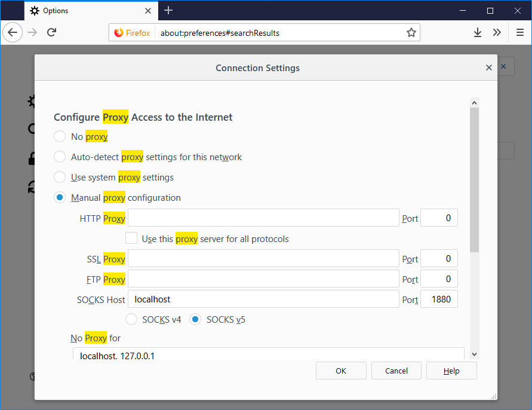Click the Reload page icon

pyautogui.click(x=52, y=33)
